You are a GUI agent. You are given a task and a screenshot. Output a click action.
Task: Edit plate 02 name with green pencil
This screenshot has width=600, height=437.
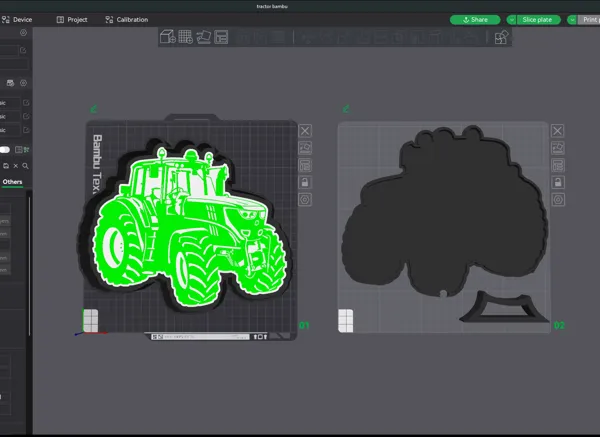pyautogui.click(x=346, y=109)
